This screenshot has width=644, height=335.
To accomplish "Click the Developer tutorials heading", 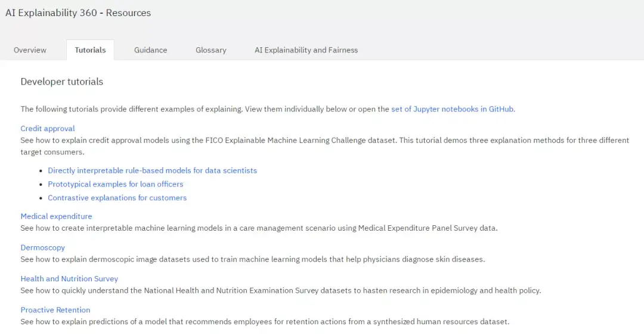I will [62, 82].
